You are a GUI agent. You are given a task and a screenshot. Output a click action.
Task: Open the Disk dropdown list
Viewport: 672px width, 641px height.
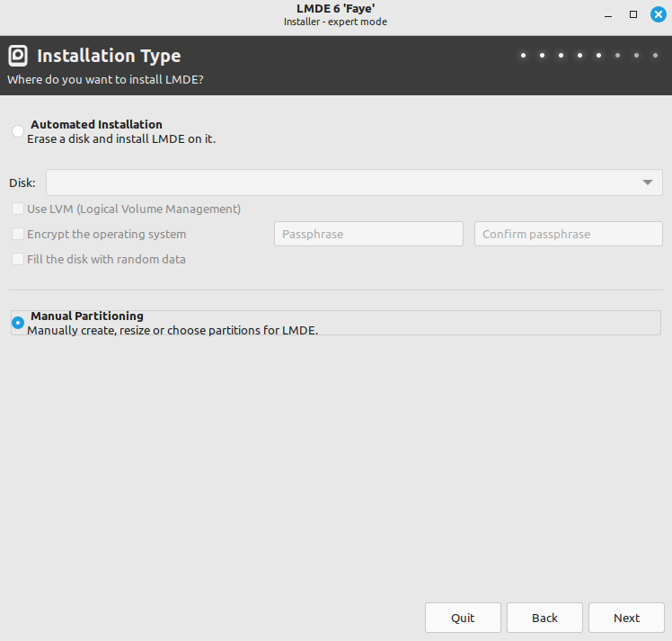pos(354,183)
